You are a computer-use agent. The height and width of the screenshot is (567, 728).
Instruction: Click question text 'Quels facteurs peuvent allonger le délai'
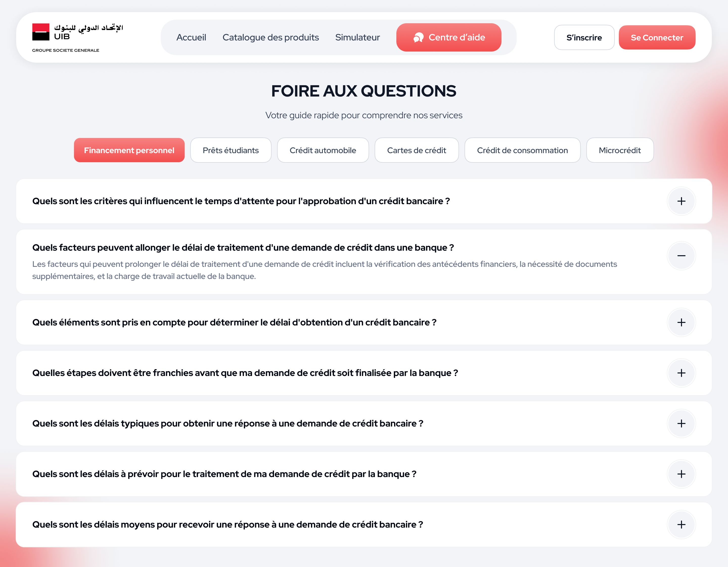[243, 248]
